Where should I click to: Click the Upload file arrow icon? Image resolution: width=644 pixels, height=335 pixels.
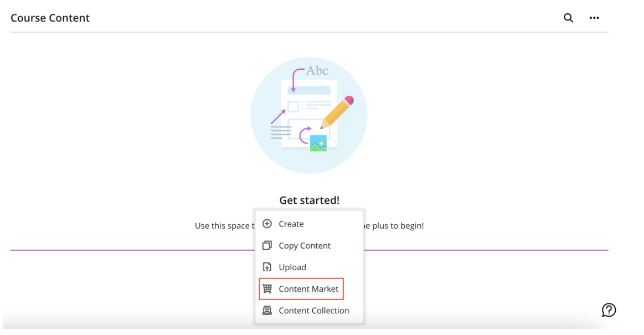click(267, 267)
